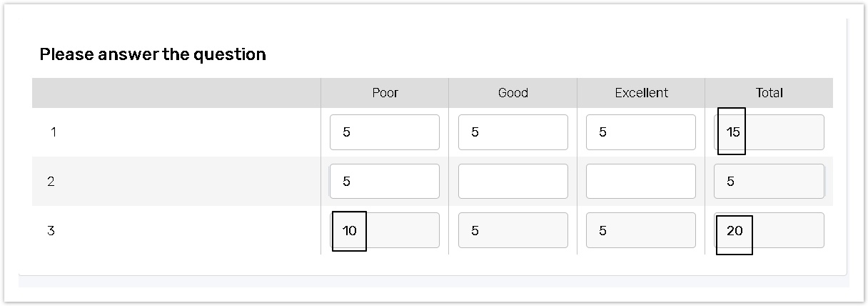Click the Excellent input in row 1
The height and width of the screenshot is (306, 868).
click(640, 132)
